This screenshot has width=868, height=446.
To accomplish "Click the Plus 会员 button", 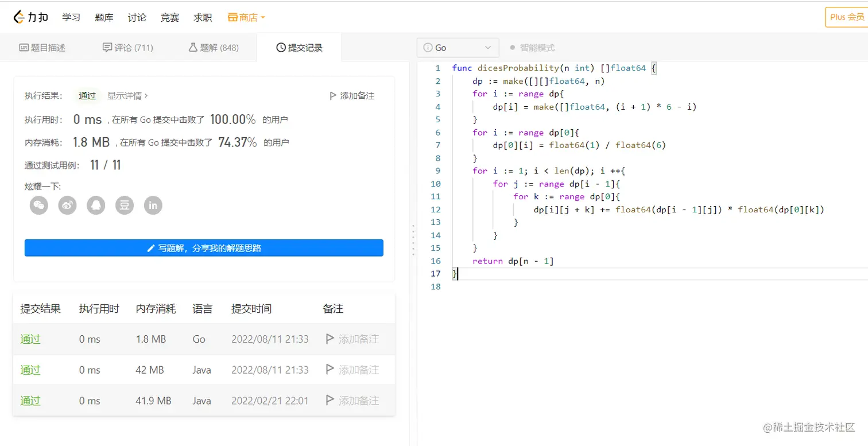I will pos(847,17).
